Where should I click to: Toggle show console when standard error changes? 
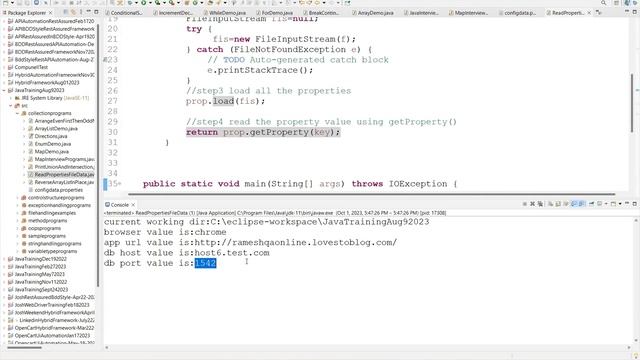[x=581, y=204]
